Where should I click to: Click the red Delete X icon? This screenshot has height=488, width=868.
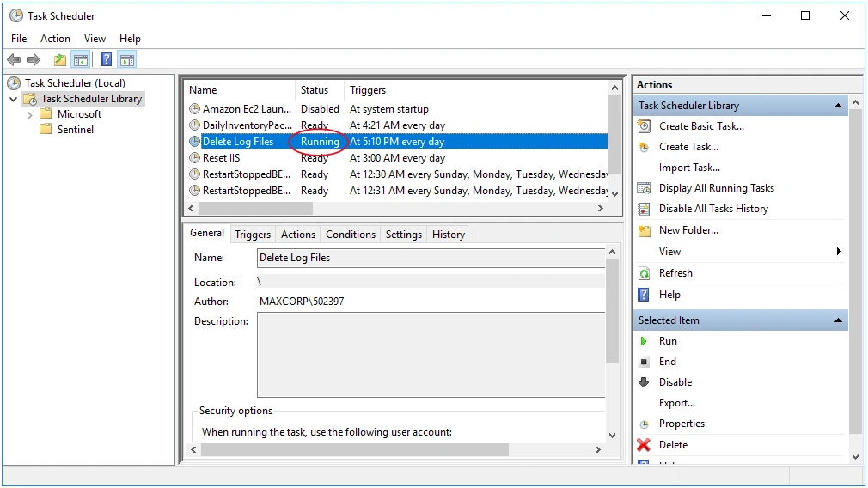click(643, 445)
